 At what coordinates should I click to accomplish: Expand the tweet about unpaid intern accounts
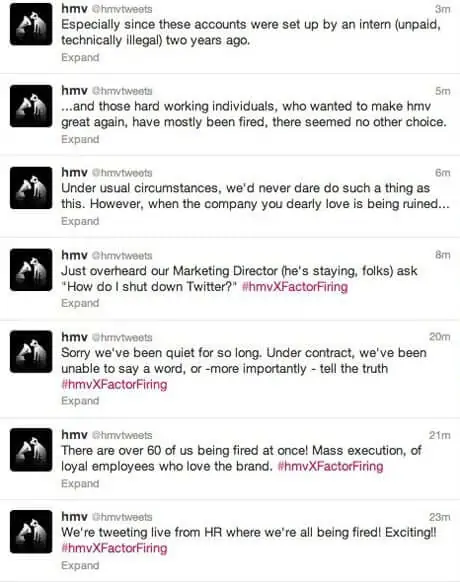point(80,58)
